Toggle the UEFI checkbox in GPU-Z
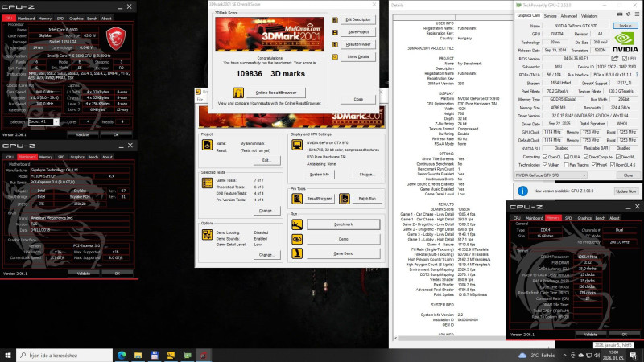644x362 pixels. click(625, 59)
